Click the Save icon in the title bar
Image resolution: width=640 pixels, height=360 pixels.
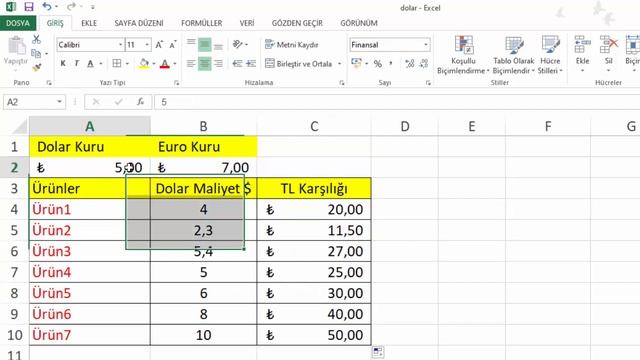pos(29,7)
